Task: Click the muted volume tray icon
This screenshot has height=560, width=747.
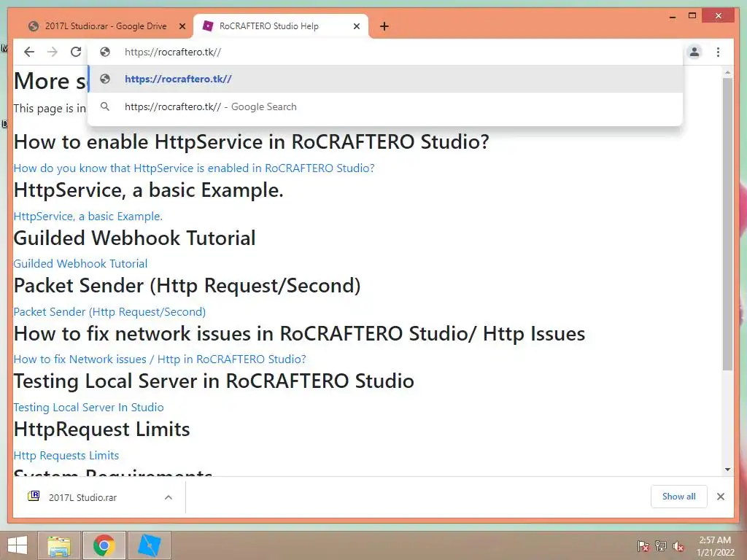Action: click(679, 545)
